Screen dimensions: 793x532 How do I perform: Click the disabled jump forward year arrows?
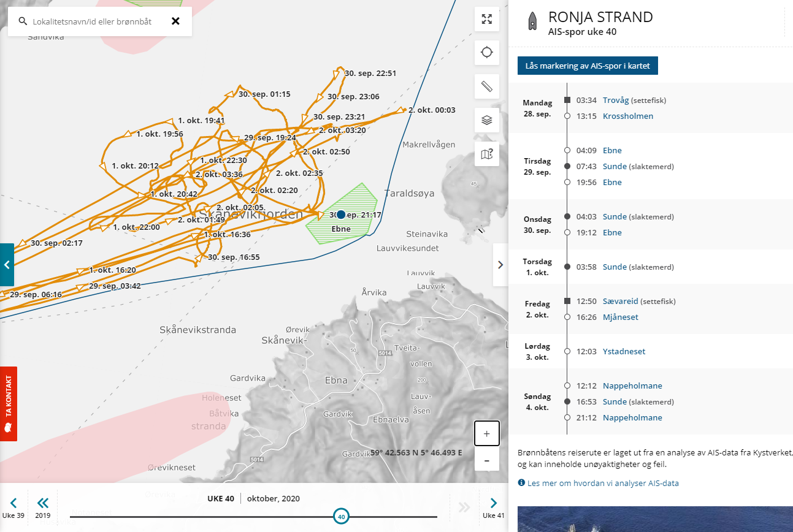click(x=464, y=507)
